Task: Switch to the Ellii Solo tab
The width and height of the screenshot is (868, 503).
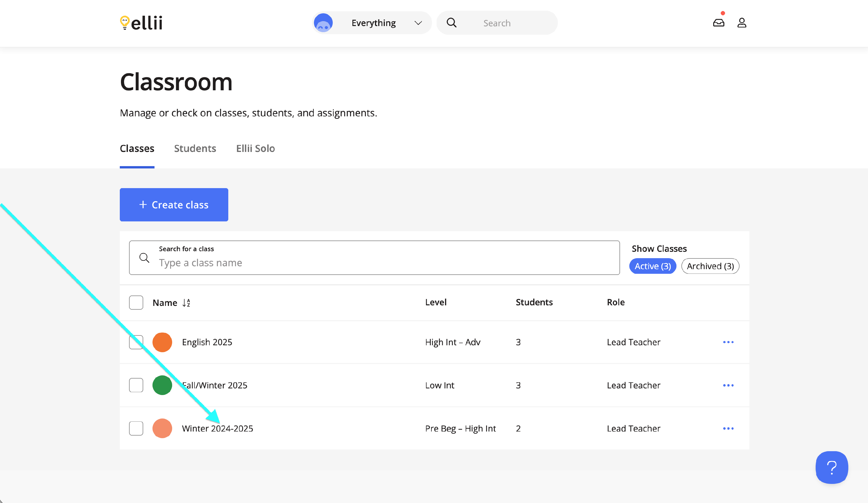Action: (255, 148)
